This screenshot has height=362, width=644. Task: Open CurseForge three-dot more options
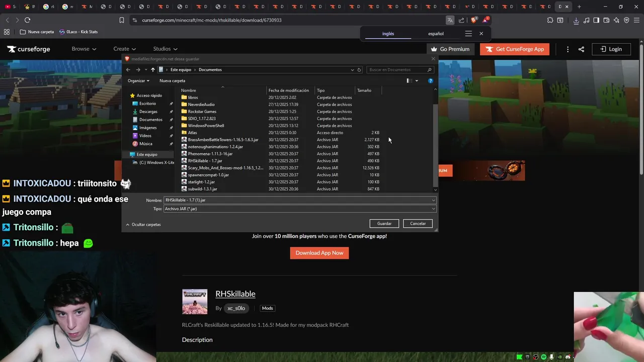[568, 49]
